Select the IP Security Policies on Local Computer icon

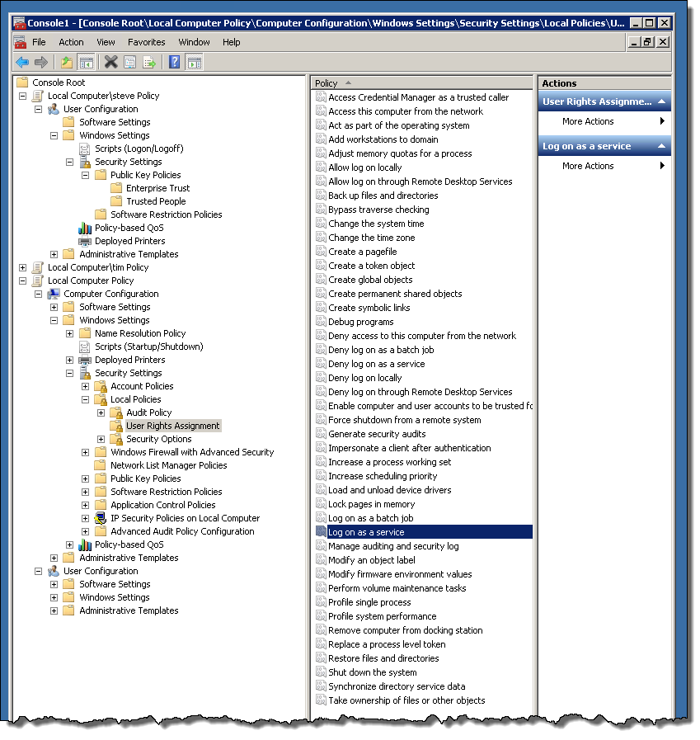[x=101, y=518]
